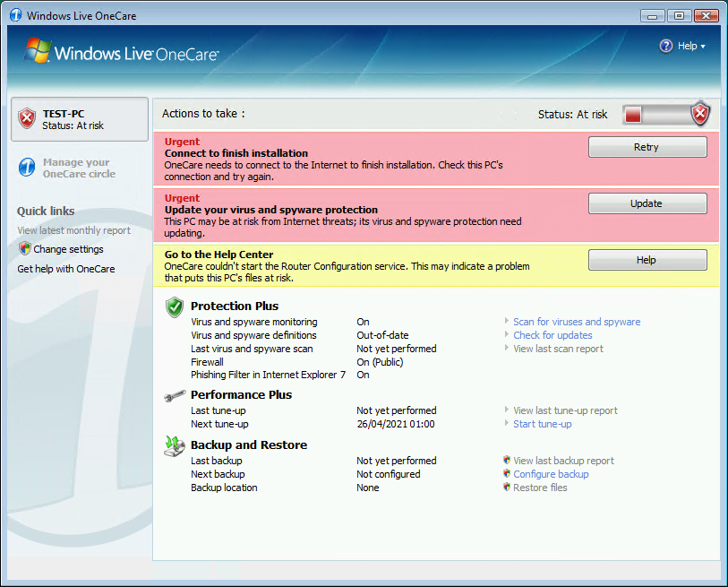The width and height of the screenshot is (728, 587).
Task: Click 'Phishing Filter in Internet Explorer 7' label
Action: point(269,375)
